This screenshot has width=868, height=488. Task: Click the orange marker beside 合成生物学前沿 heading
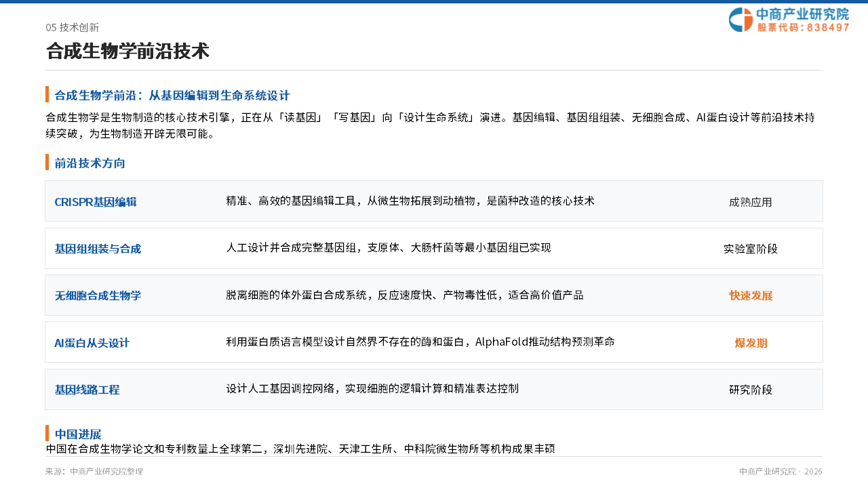pos(47,94)
